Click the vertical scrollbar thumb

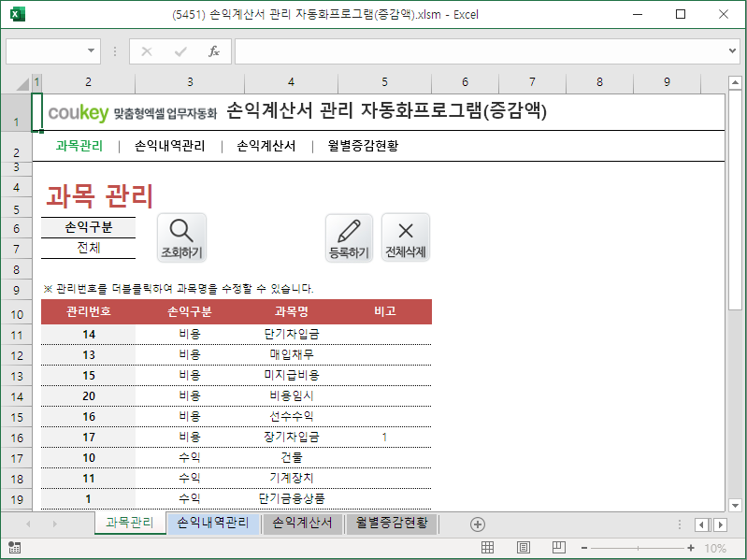pos(735,200)
